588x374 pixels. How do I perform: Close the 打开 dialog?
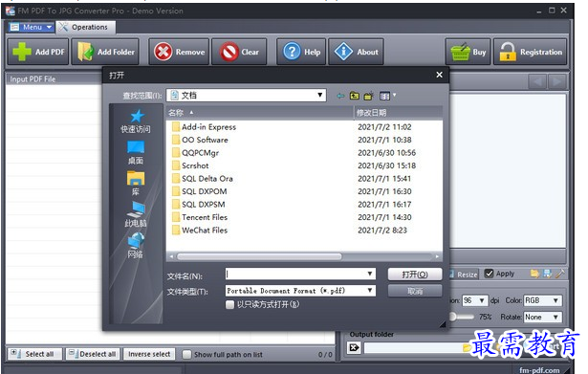pyautogui.click(x=440, y=75)
